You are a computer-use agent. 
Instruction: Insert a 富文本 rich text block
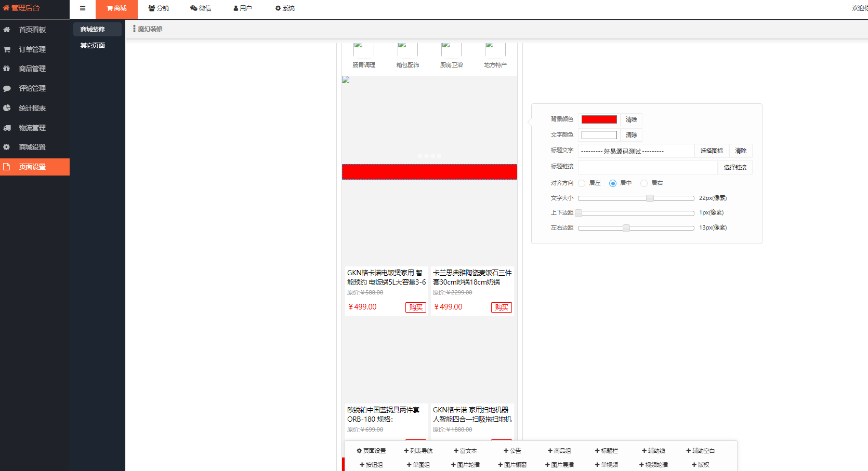click(x=466, y=451)
